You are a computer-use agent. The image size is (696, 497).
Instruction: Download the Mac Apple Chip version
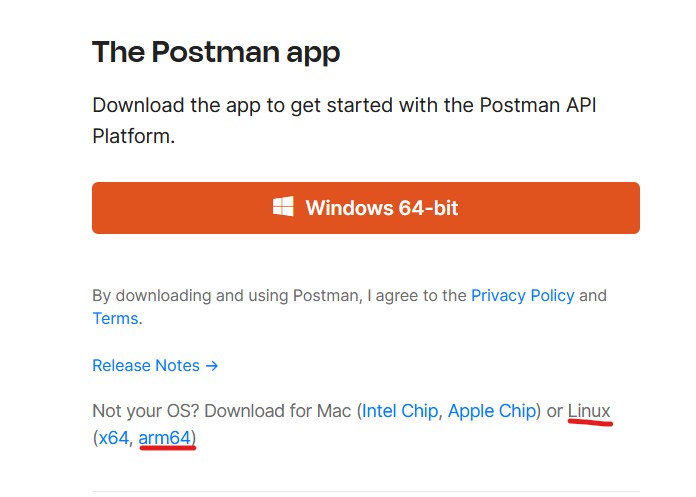[492, 411]
